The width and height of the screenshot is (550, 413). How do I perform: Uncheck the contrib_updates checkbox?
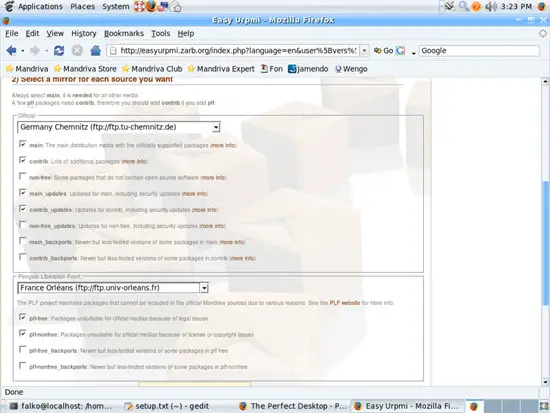pyautogui.click(x=22, y=208)
